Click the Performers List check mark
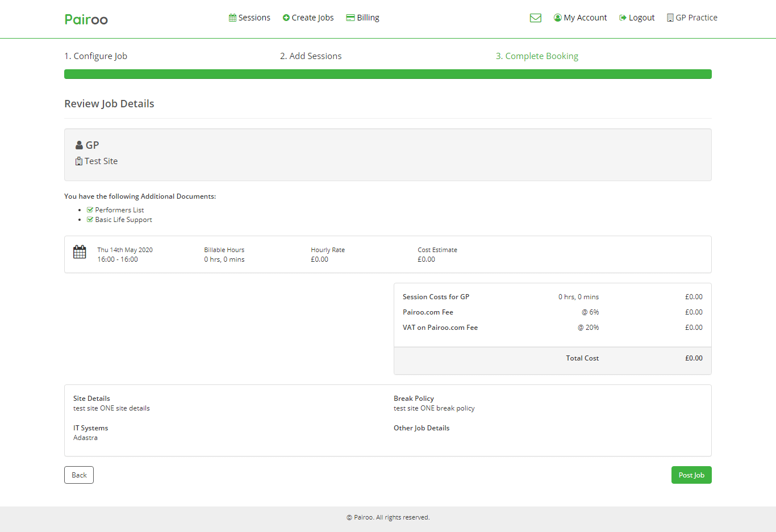 pos(90,210)
